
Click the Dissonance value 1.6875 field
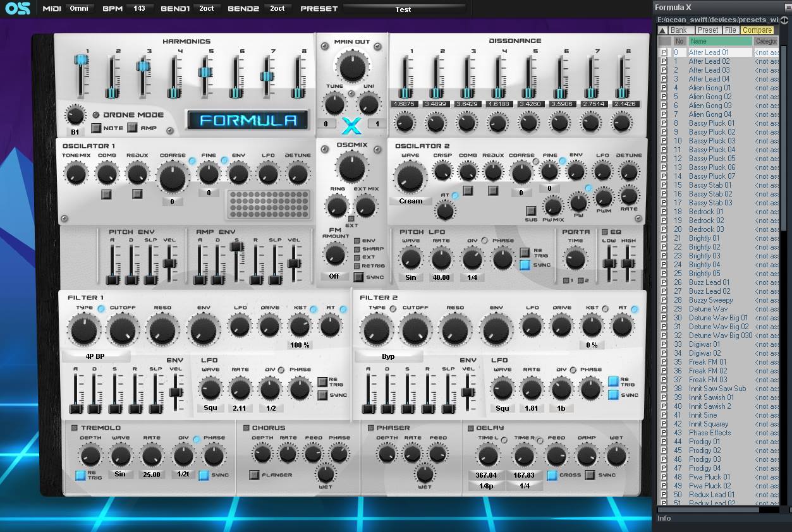403,104
